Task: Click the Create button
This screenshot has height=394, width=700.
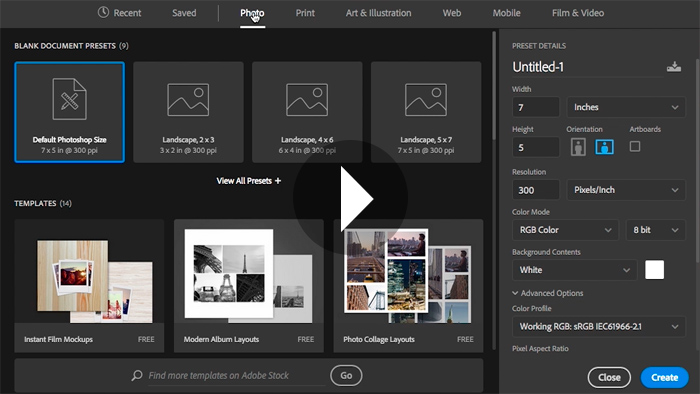Action: point(664,377)
